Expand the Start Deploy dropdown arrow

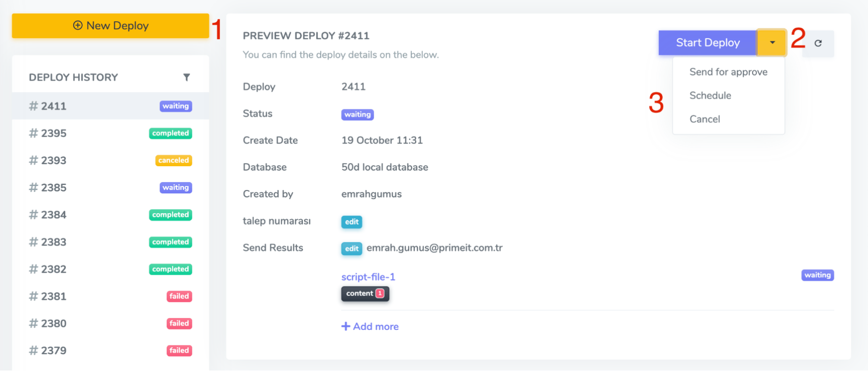[772, 43]
